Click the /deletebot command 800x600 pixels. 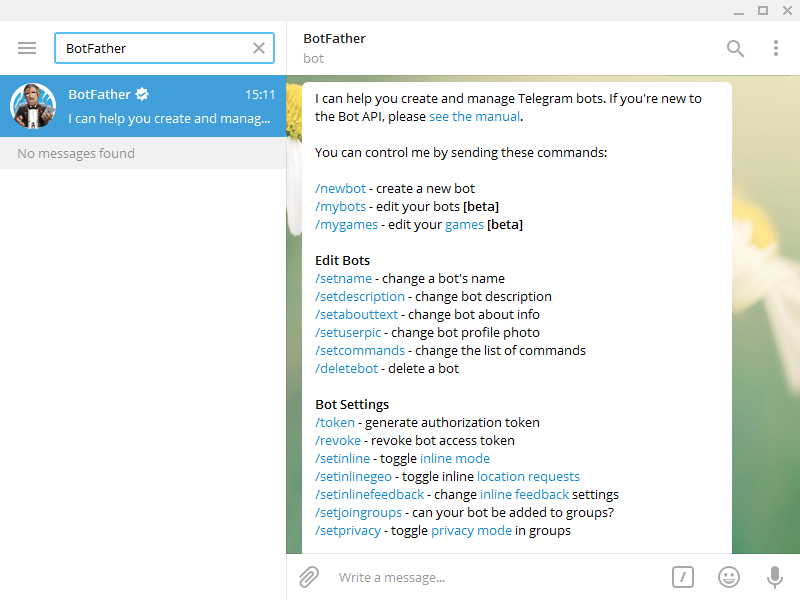coord(346,368)
